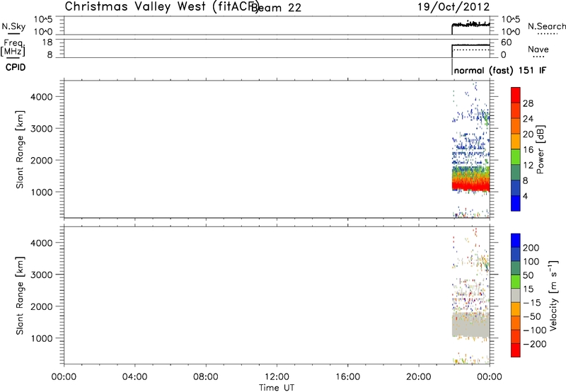
Task: Pick the red segment of the power colorbar
Action: pyautogui.click(x=516, y=96)
